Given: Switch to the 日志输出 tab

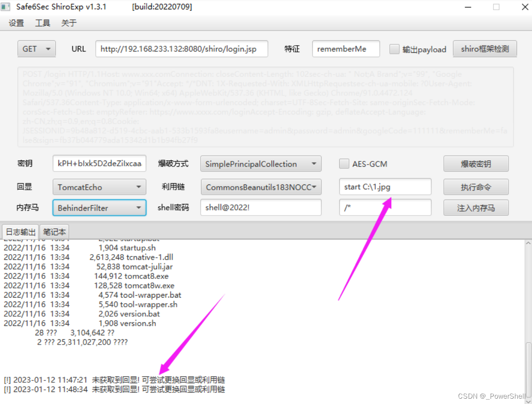Looking at the screenshot, I should pyautogui.click(x=21, y=232).
